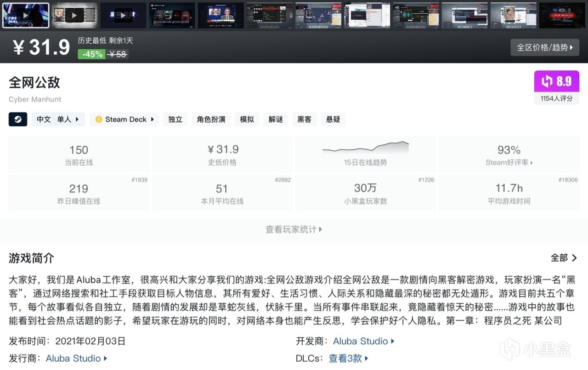Viewport: 588px width, 370px height.
Task: Click the 11.7h 平均游戏时间 stat card
Action: click(x=509, y=193)
